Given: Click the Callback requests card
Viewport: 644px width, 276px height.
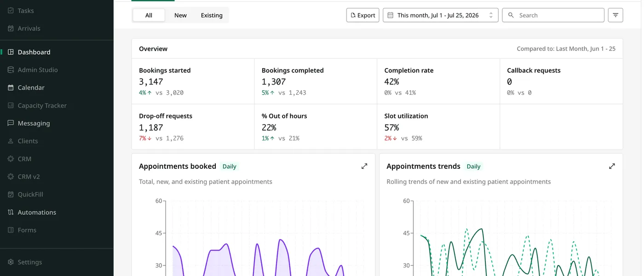Looking at the screenshot, I should click(x=561, y=81).
